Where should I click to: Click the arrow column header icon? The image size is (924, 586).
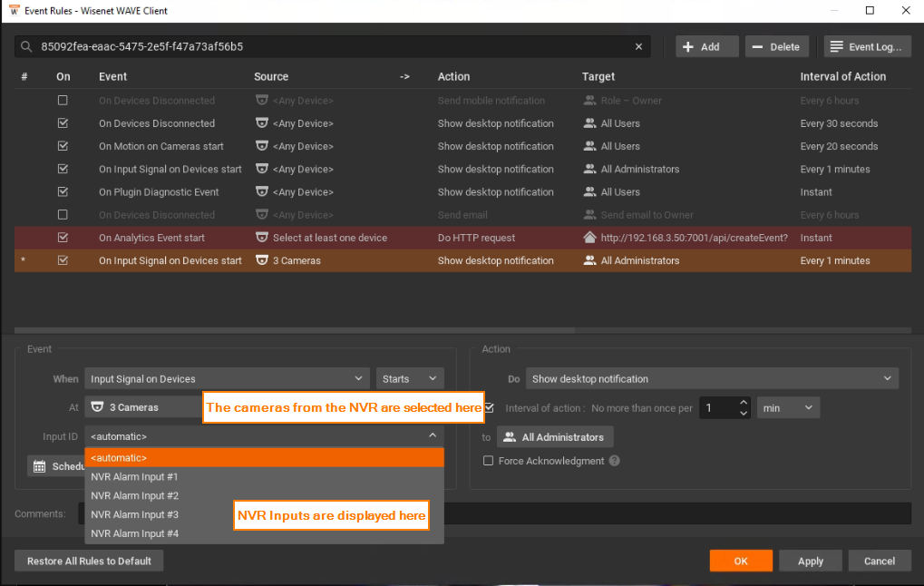(x=404, y=76)
